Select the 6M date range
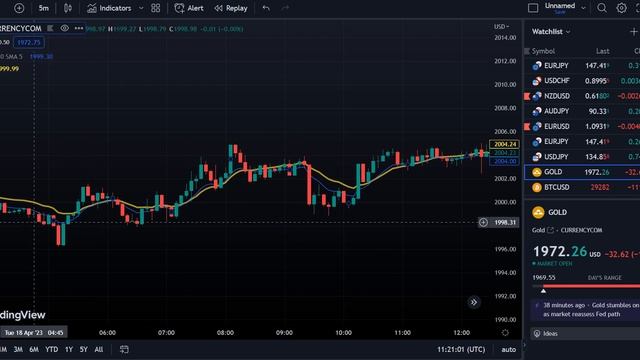The image size is (640, 360). coord(34,349)
